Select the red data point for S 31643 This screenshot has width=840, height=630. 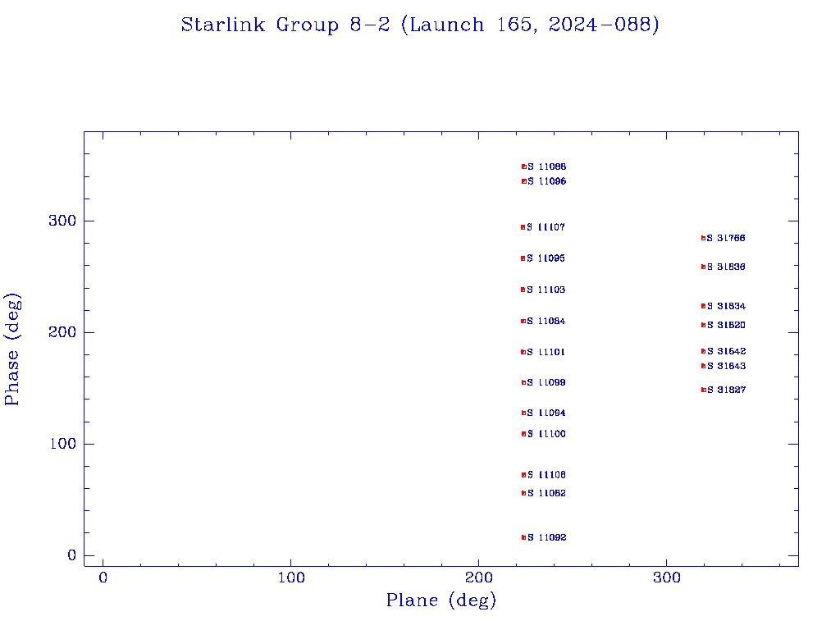click(703, 366)
